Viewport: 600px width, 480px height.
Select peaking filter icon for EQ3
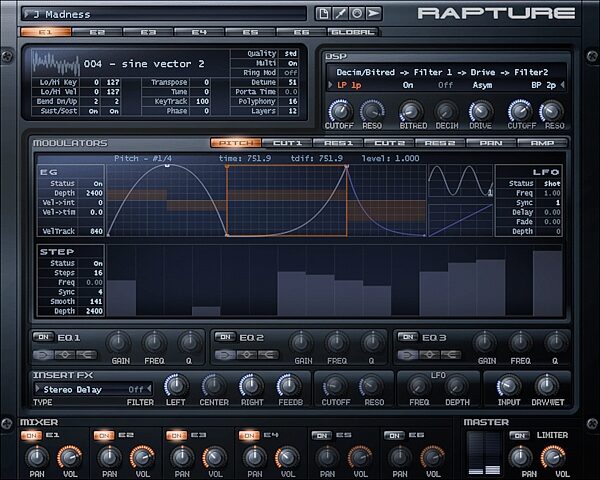click(x=429, y=355)
